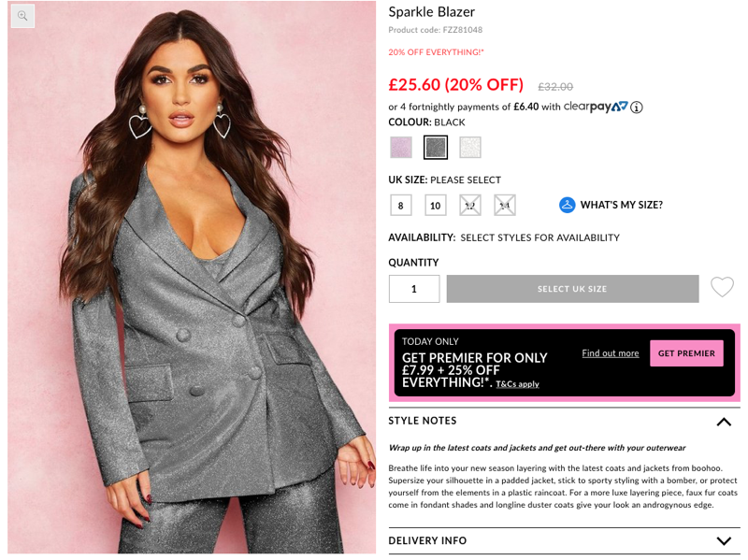Click the Clearpay logo
Screen dimensions: 748x560
click(x=596, y=107)
